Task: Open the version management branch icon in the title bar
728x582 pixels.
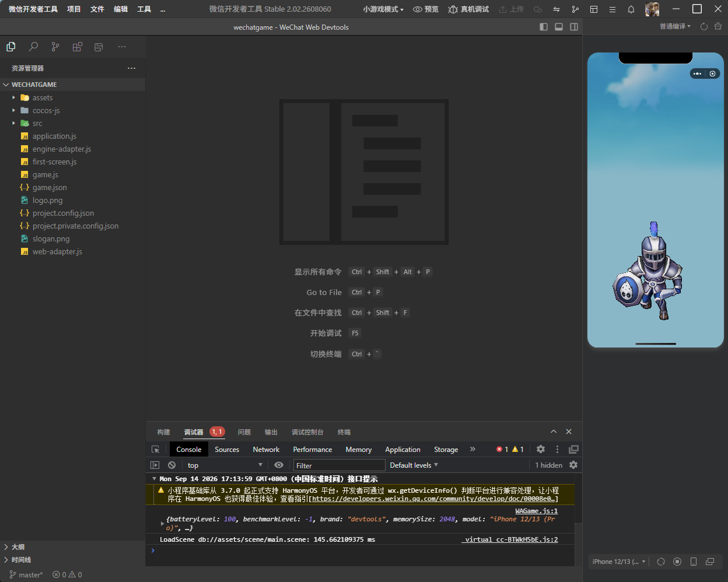Action: pyautogui.click(x=575, y=9)
